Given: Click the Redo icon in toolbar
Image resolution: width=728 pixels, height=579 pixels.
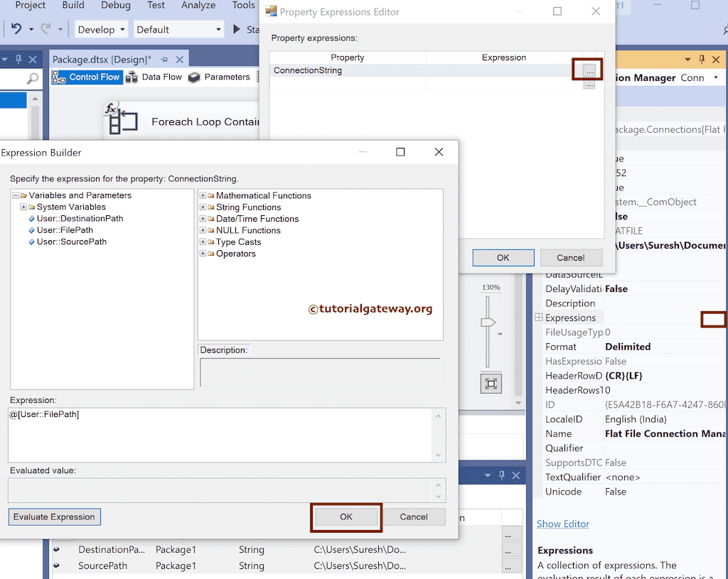Looking at the screenshot, I should [45, 29].
